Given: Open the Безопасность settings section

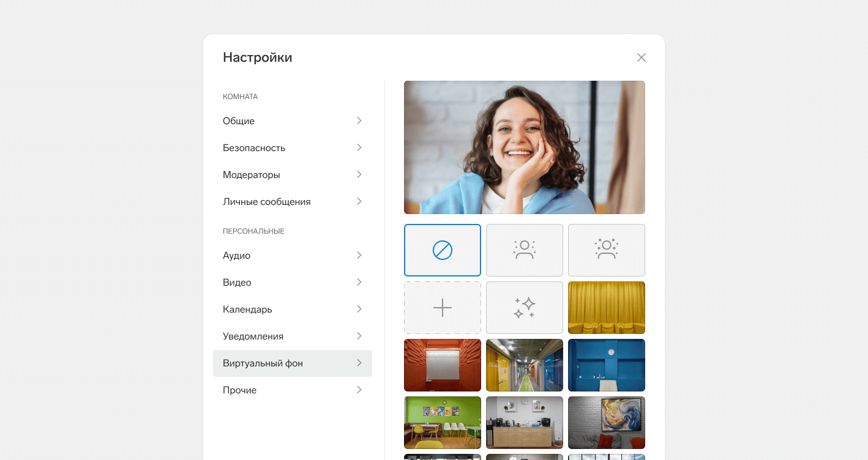Looking at the screenshot, I should (293, 148).
